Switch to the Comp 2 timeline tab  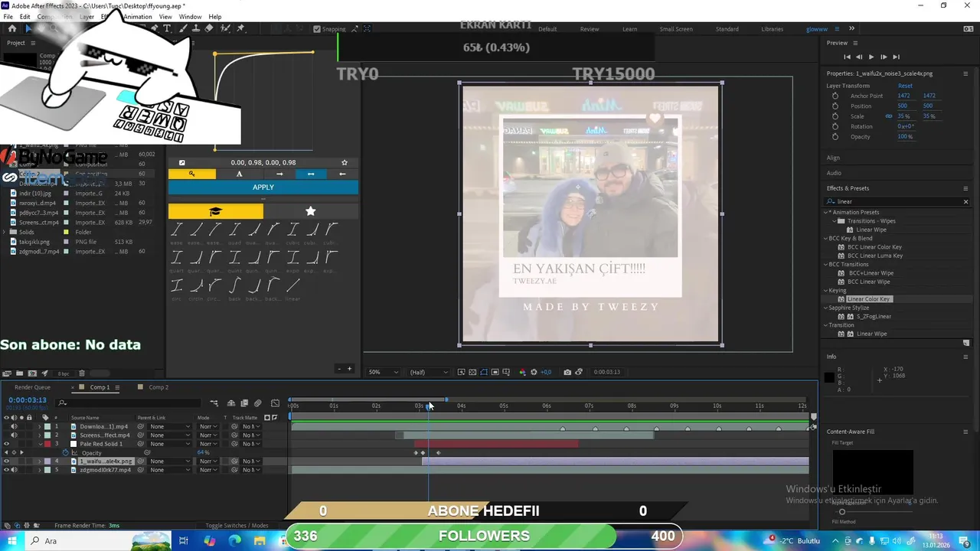[x=158, y=387]
